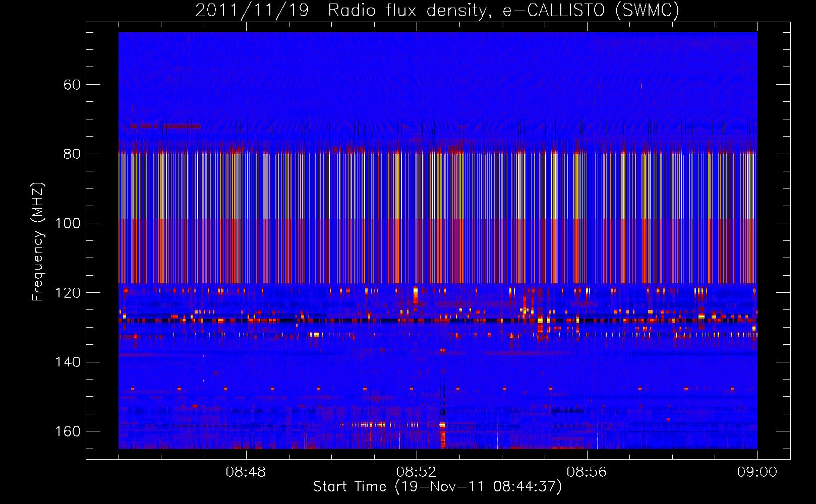
Task: Click the 08:52 time tick label
Action: (416, 472)
